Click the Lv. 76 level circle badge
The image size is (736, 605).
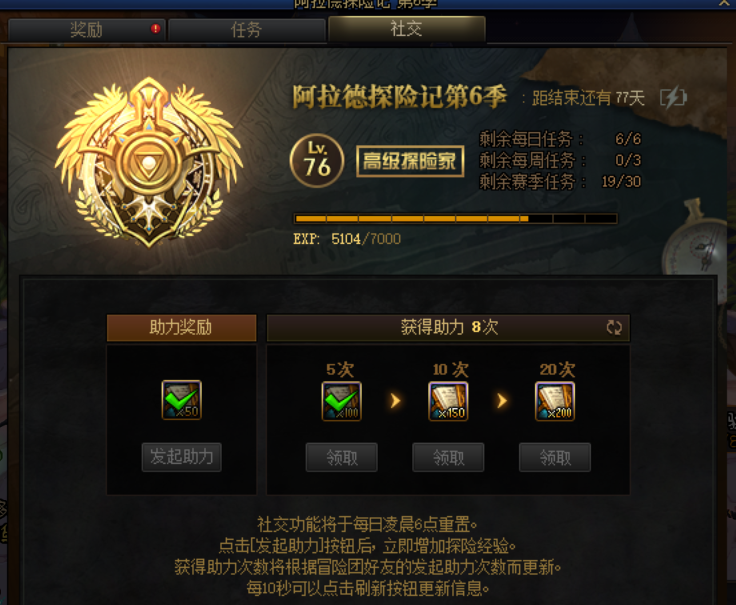tap(317, 161)
